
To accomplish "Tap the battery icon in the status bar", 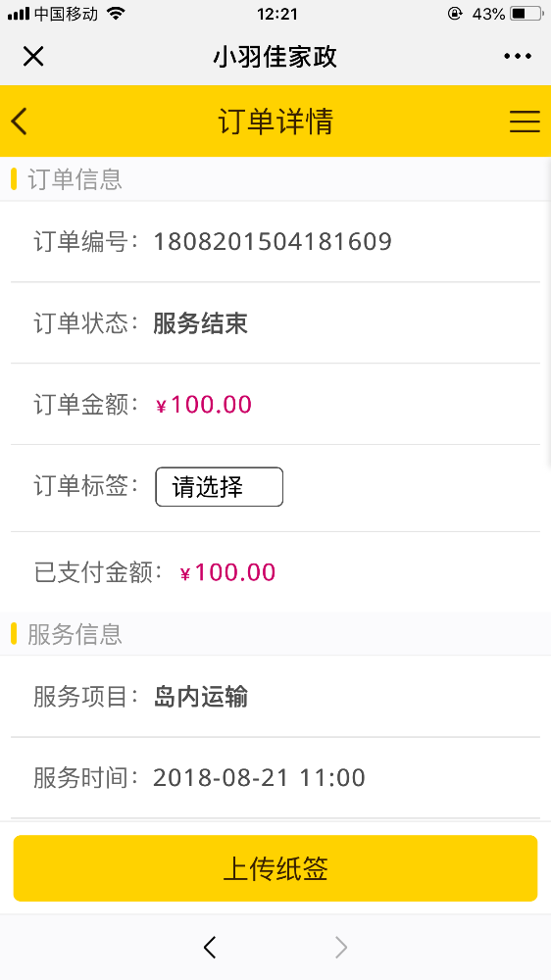I will [526, 13].
